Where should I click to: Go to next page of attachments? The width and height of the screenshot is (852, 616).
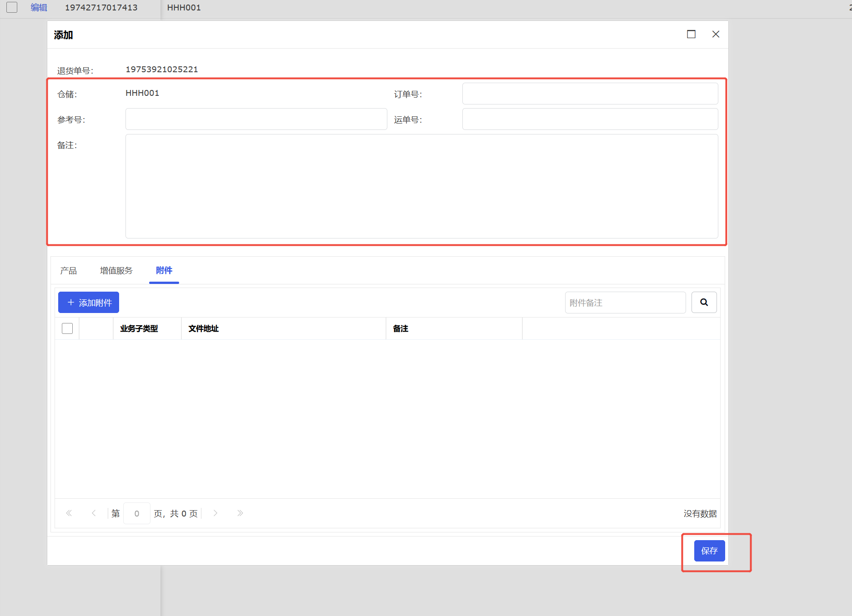coord(216,513)
